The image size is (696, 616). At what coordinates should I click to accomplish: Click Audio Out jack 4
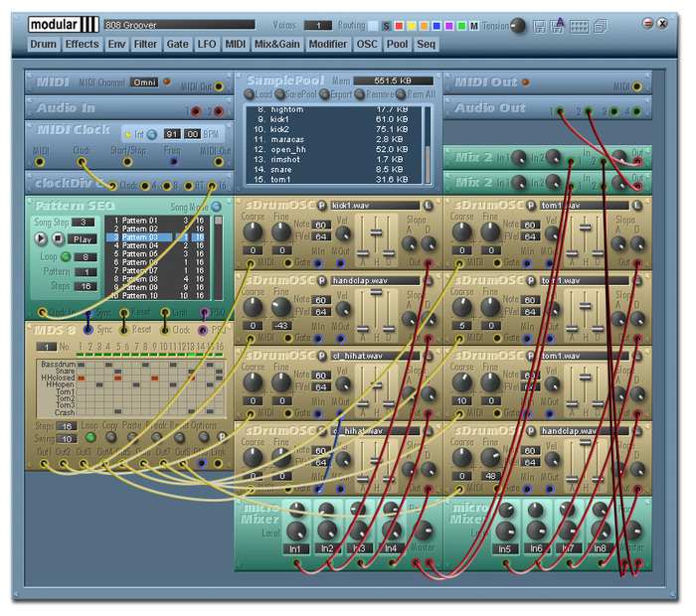(636, 111)
